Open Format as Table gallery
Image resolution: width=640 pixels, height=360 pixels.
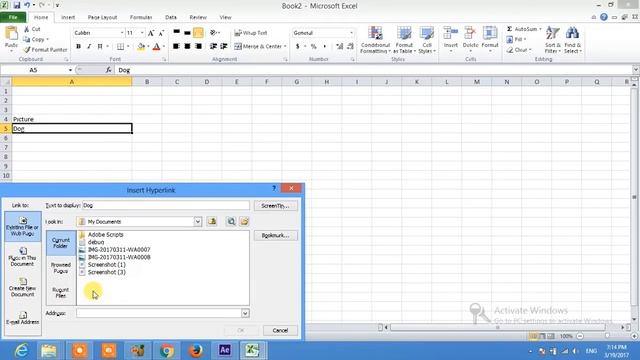pos(404,40)
